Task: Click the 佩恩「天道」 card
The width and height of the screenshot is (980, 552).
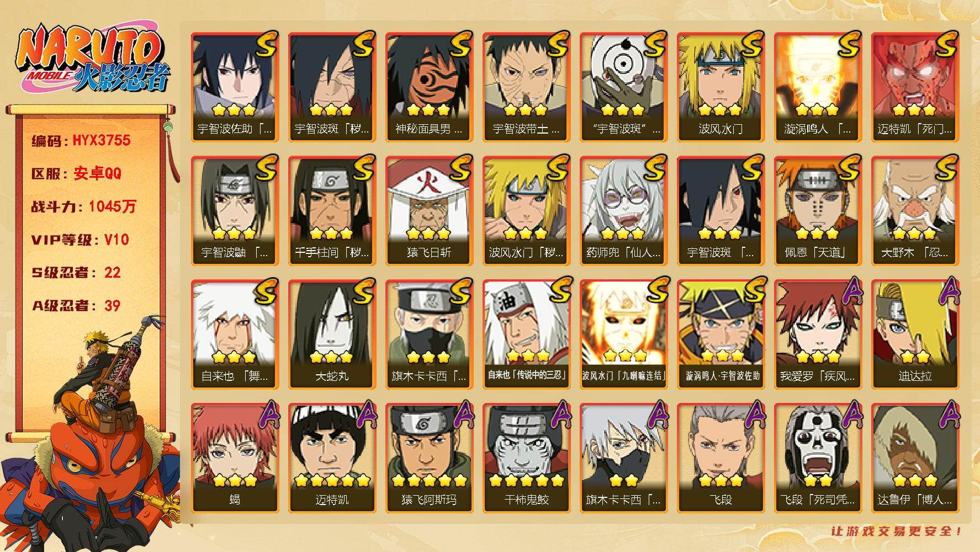Action: 818,211
